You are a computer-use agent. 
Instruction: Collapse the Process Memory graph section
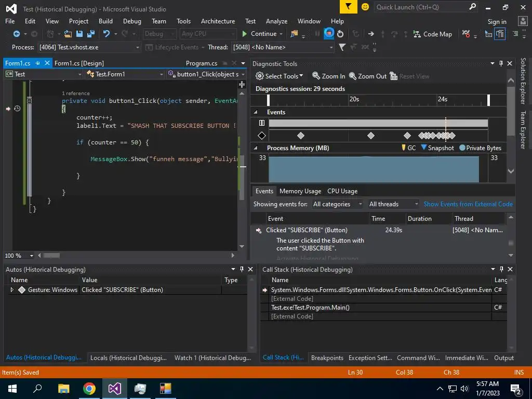(x=256, y=148)
